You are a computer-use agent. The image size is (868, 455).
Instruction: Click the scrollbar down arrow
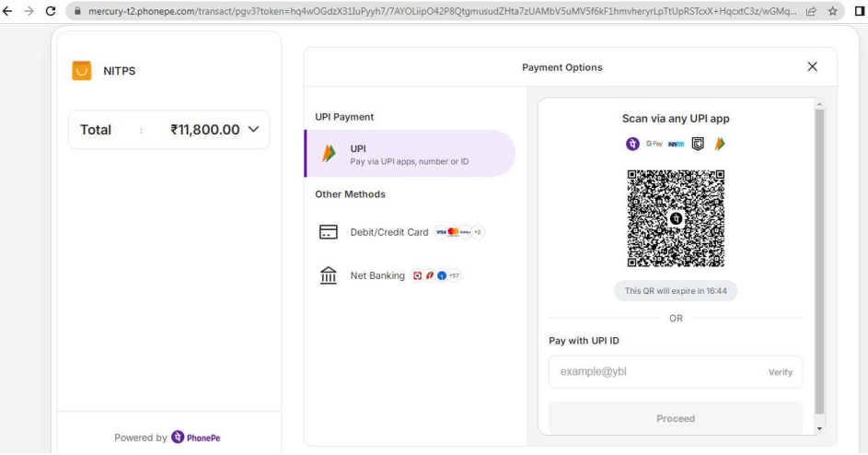coord(819,428)
